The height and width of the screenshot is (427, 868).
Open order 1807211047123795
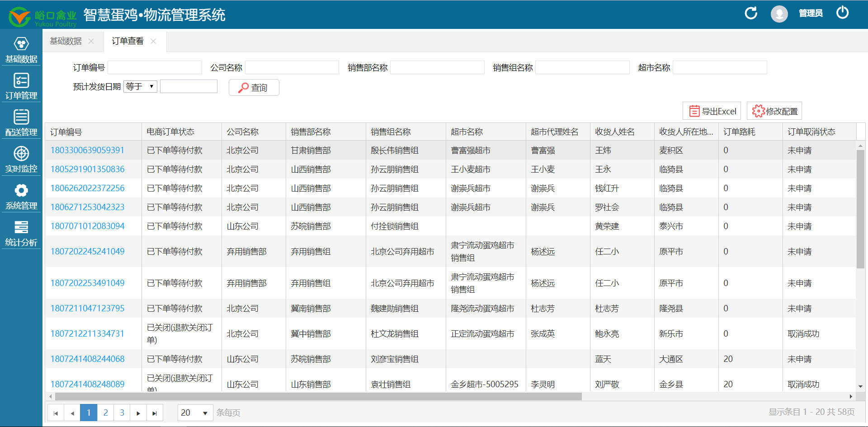(87, 309)
